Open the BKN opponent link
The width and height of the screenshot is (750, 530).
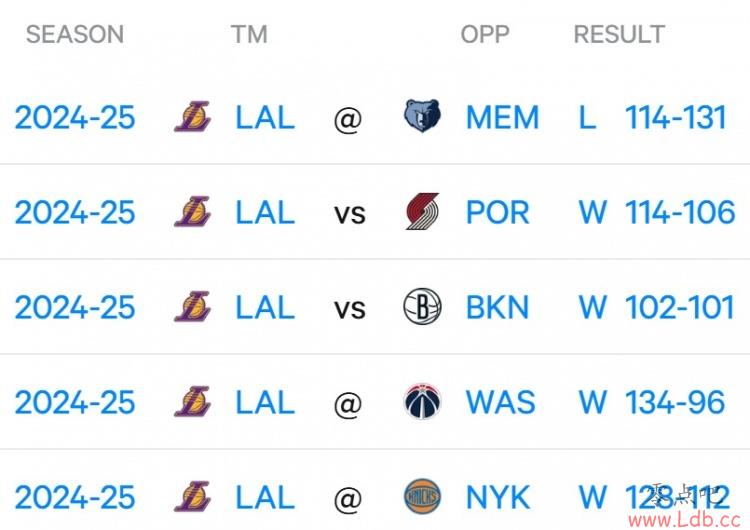(497, 307)
